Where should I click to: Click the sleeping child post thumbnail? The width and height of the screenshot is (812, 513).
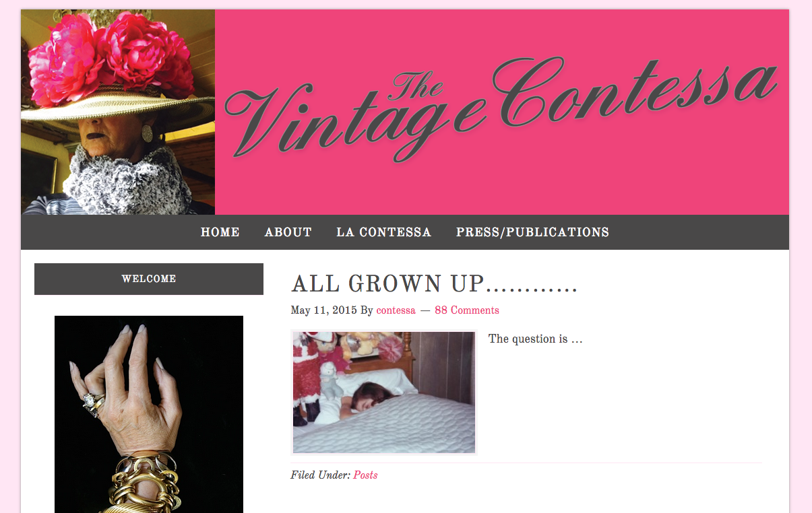(x=384, y=392)
